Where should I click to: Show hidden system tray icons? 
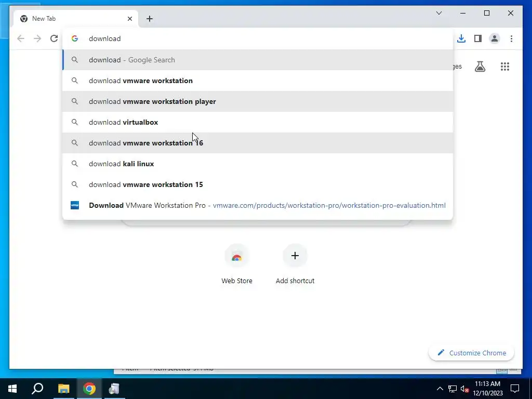pos(440,389)
